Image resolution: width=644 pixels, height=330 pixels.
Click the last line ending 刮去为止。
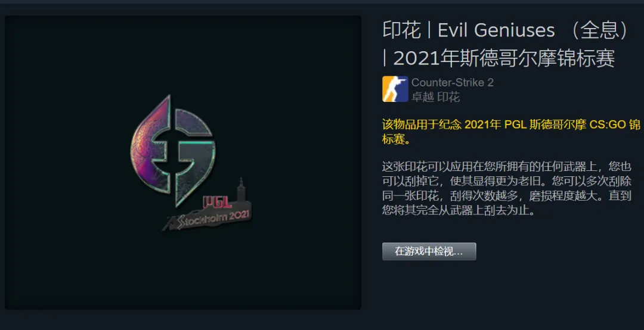tap(459, 211)
